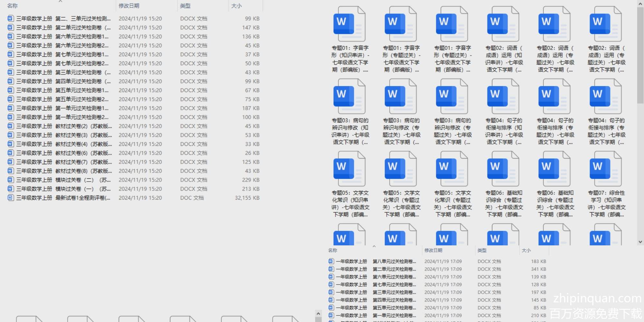This screenshot has height=322, width=644.
Task: Click the file icon of 三年级 第五单元过关检测卷2
Action: point(10,99)
